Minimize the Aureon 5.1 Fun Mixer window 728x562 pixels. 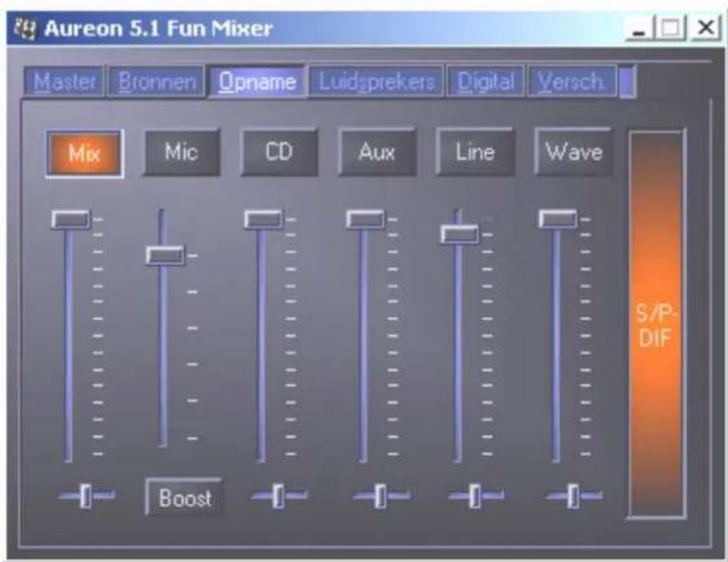coord(640,28)
